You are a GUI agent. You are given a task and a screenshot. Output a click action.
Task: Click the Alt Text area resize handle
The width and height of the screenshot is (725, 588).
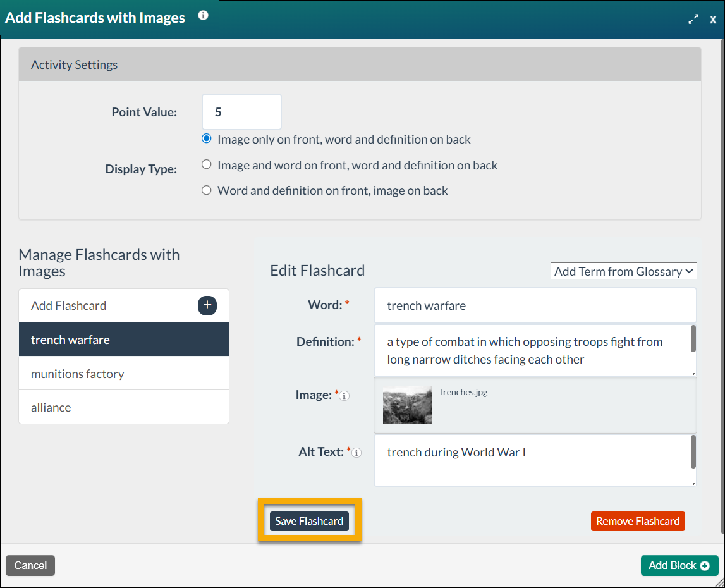(693, 484)
